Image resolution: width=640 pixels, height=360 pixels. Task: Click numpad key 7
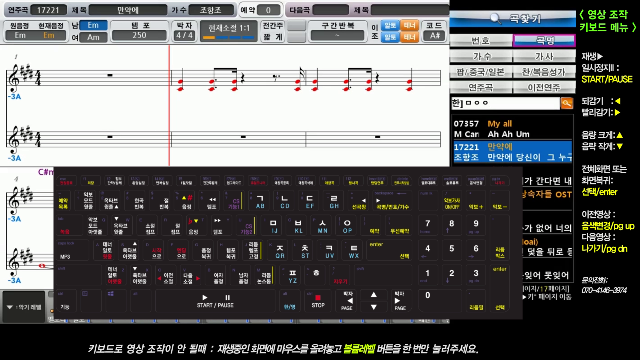tap(427, 226)
